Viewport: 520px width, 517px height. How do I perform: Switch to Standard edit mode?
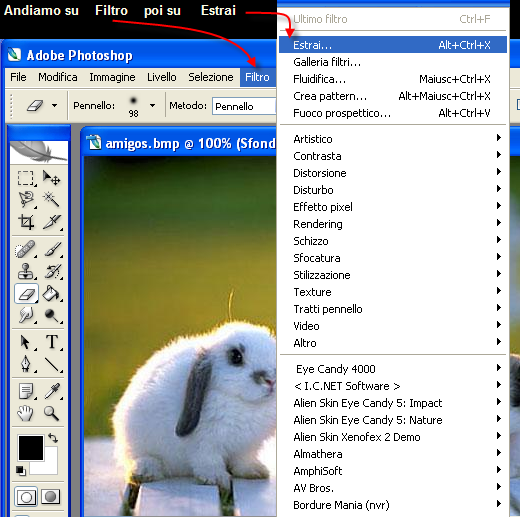tap(26, 497)
